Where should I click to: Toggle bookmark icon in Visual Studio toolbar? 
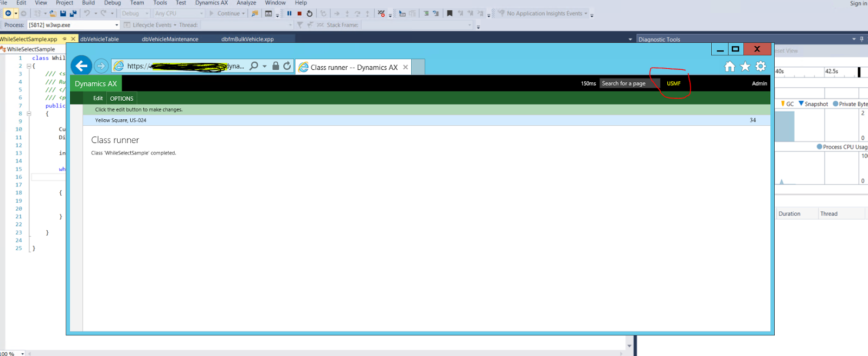[450, 14]
